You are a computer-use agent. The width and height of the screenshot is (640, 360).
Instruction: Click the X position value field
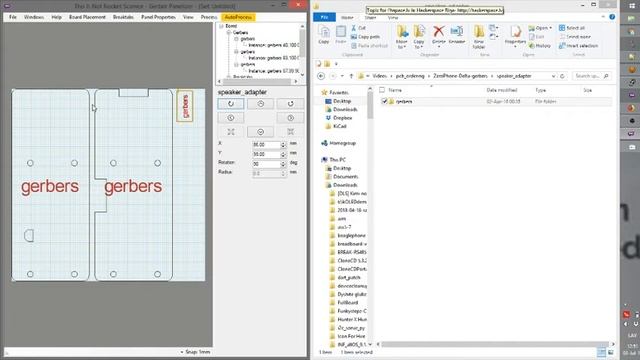pyautogui.click(x=266, y=144)
